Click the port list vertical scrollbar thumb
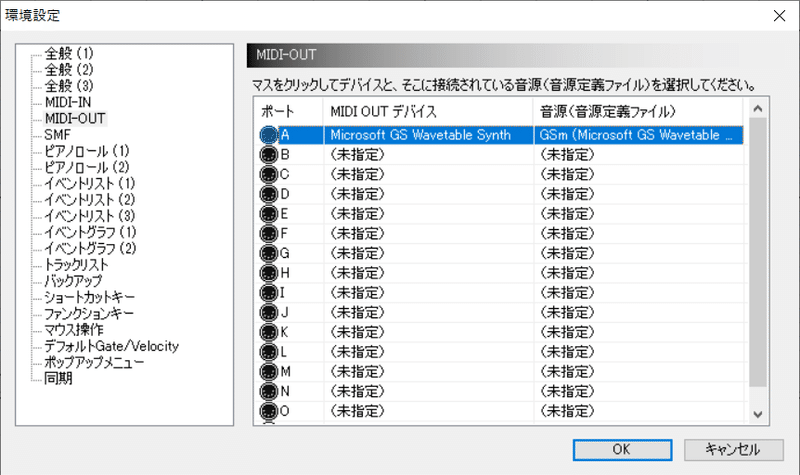800x475 pixels. point(758,253)
